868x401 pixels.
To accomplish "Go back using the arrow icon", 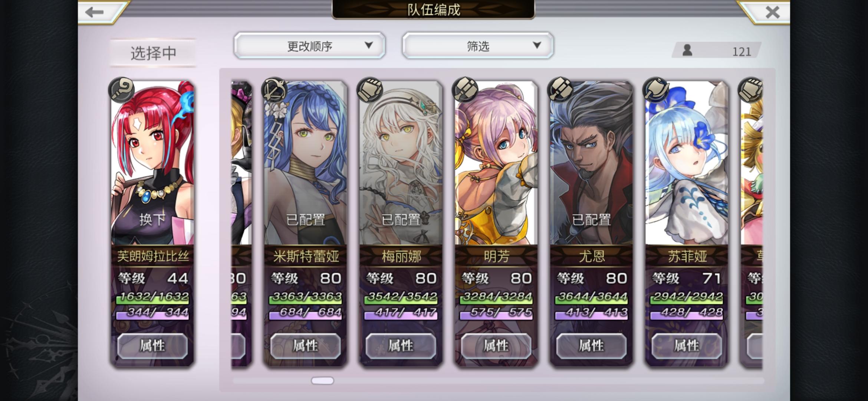I will tap(95, 12).
